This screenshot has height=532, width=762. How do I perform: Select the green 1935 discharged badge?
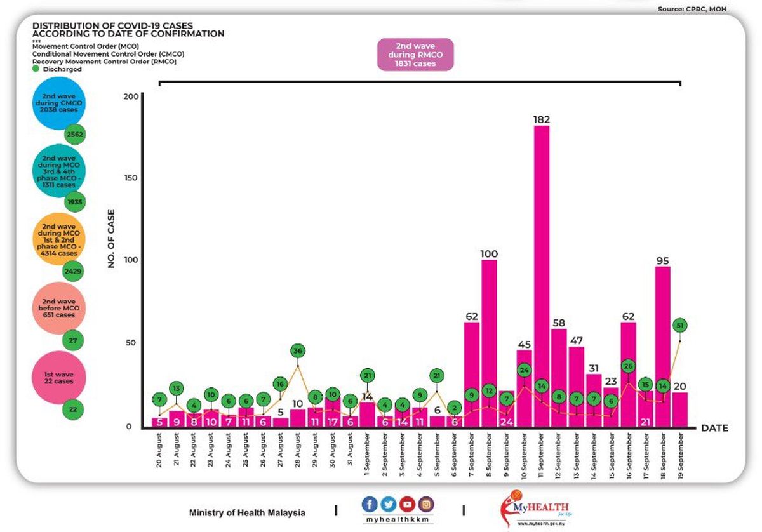click(x=74, y=201)
